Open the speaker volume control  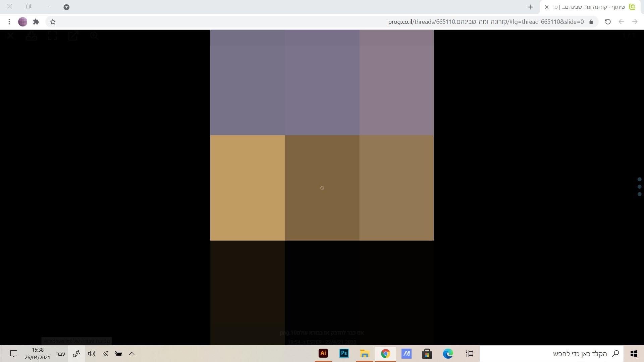tap(91, 354)
